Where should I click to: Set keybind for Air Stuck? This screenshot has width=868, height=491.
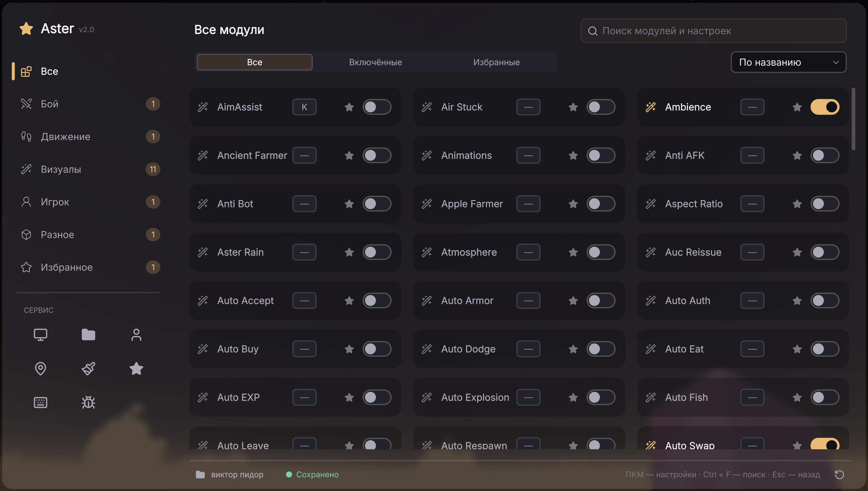click(x=528, y=107)
